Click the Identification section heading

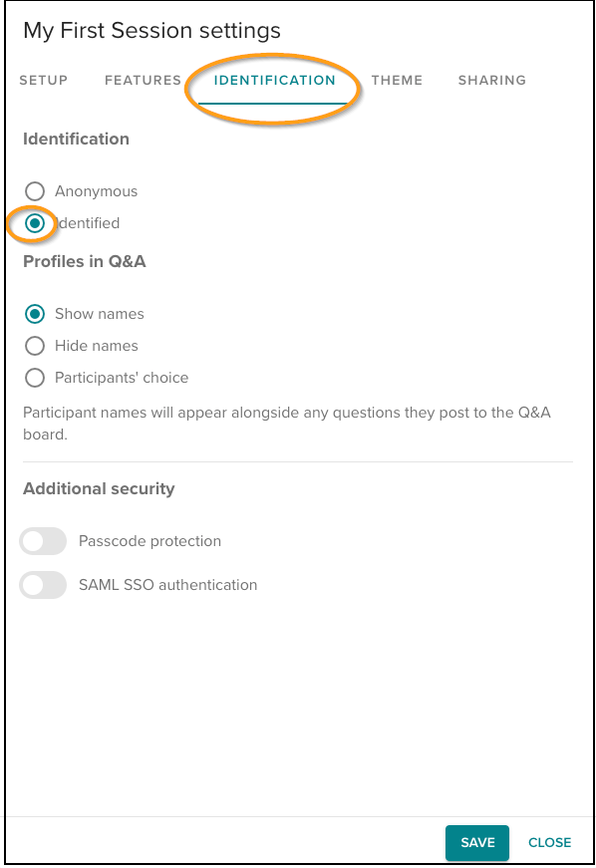(x=76, y=139)
